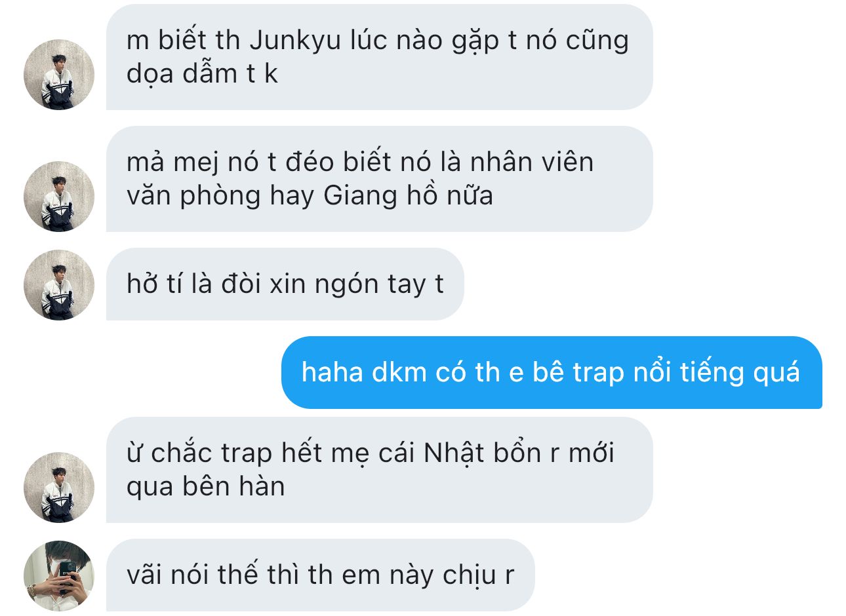846x616 pixels.
Task: Open avatar next to 'ừ chắc trap' message
Action: pos(59,488)
